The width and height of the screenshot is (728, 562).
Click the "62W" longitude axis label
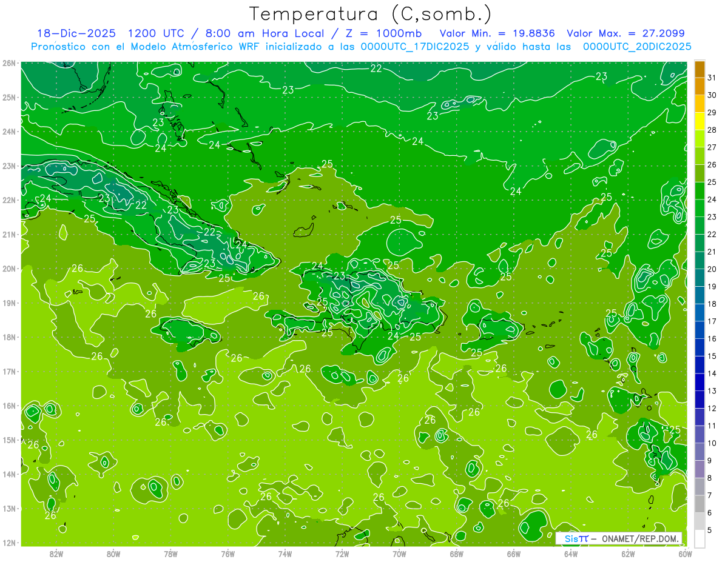point(629,554)
